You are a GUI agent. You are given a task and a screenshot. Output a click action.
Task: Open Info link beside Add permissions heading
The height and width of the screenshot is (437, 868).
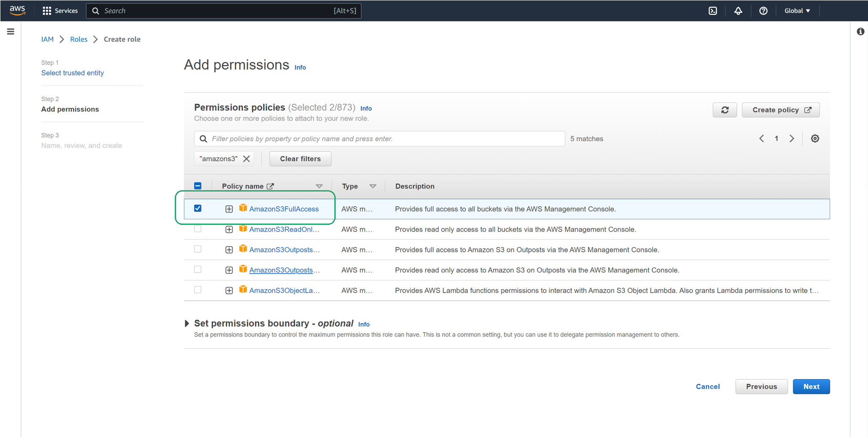pos(300,67)
